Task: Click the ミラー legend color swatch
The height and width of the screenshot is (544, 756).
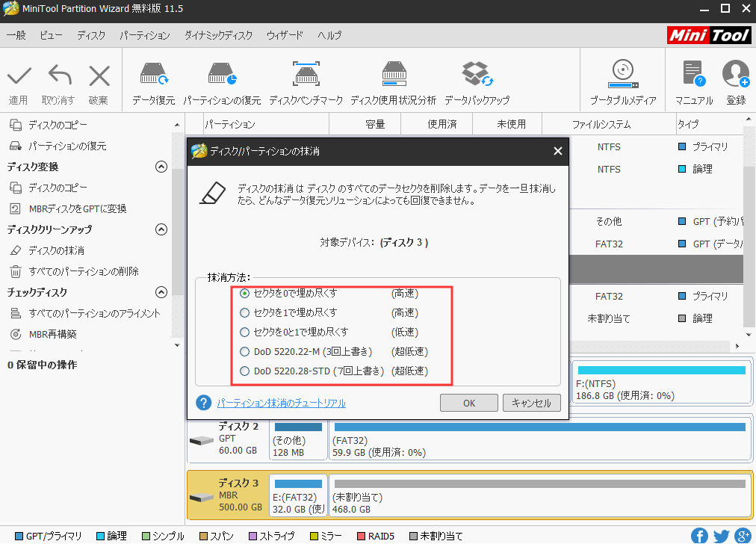Action: tap(315, 535)
